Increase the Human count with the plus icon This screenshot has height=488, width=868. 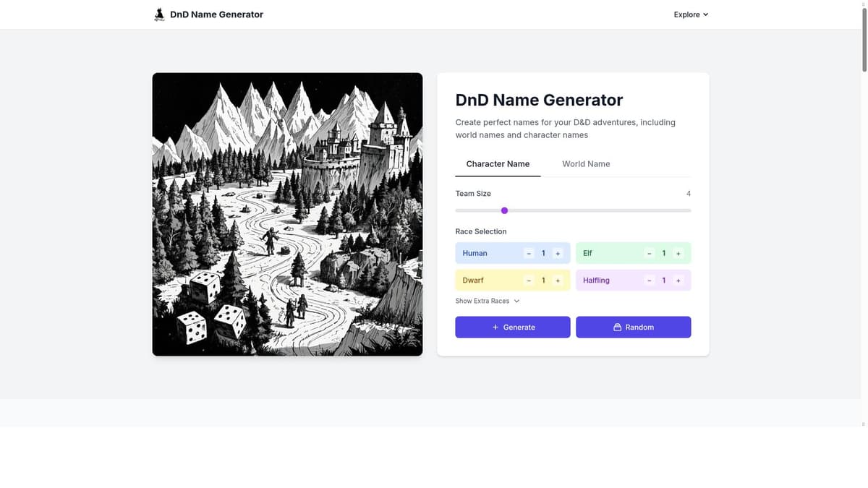(557, 253)
